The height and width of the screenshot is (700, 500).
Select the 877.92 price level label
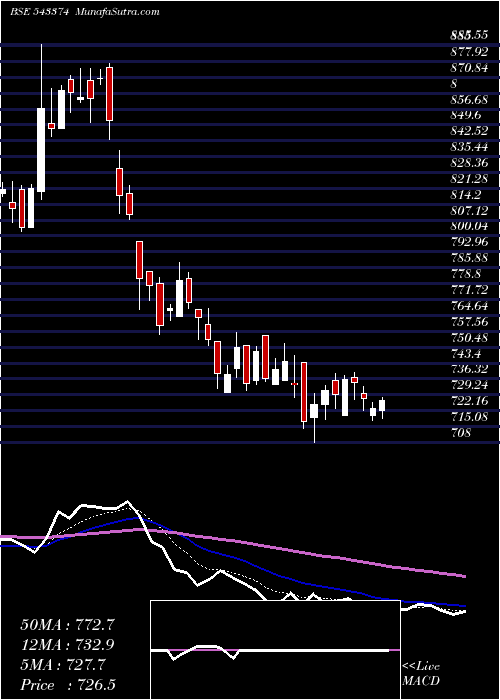(469, 52)
